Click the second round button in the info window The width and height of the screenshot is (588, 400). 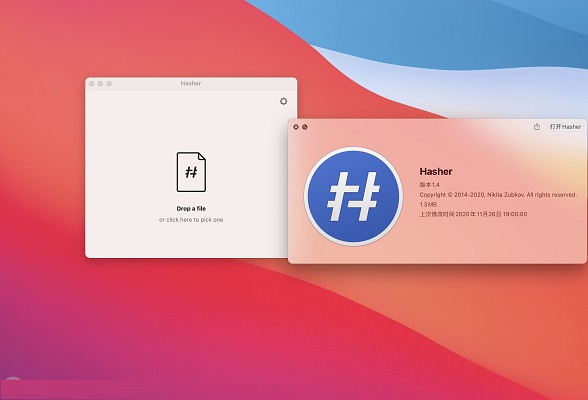[305, 127]
